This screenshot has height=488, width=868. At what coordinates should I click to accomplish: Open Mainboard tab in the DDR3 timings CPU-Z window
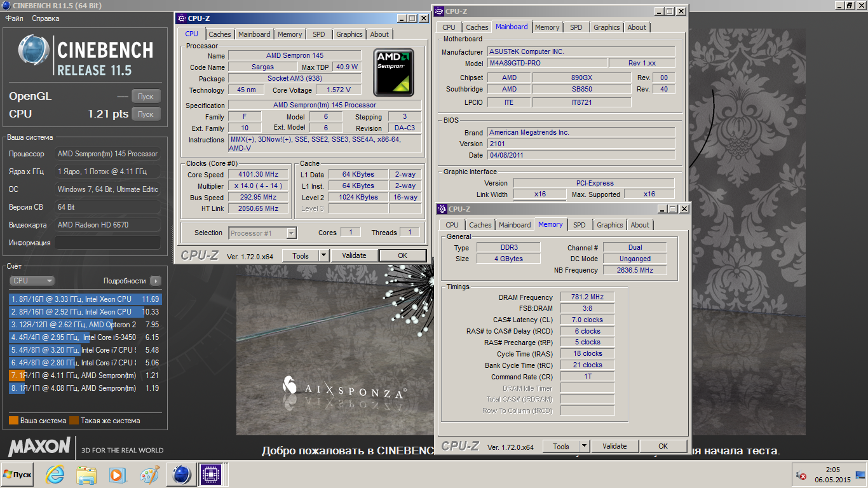click(515, 225)
